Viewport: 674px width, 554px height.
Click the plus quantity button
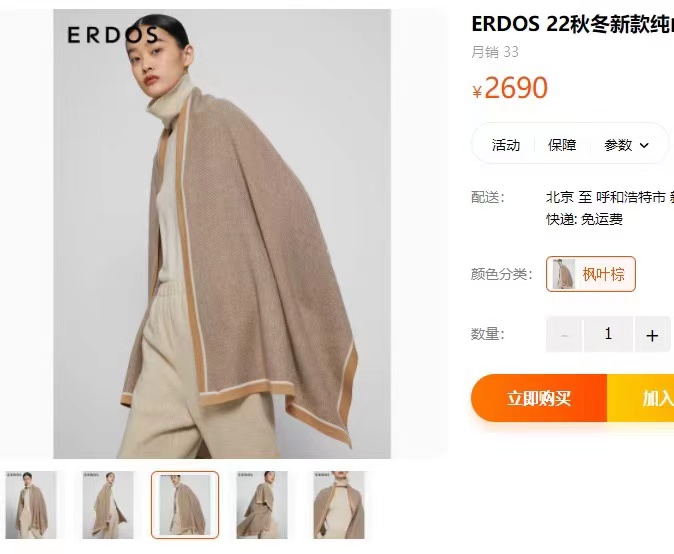point(652,334)
